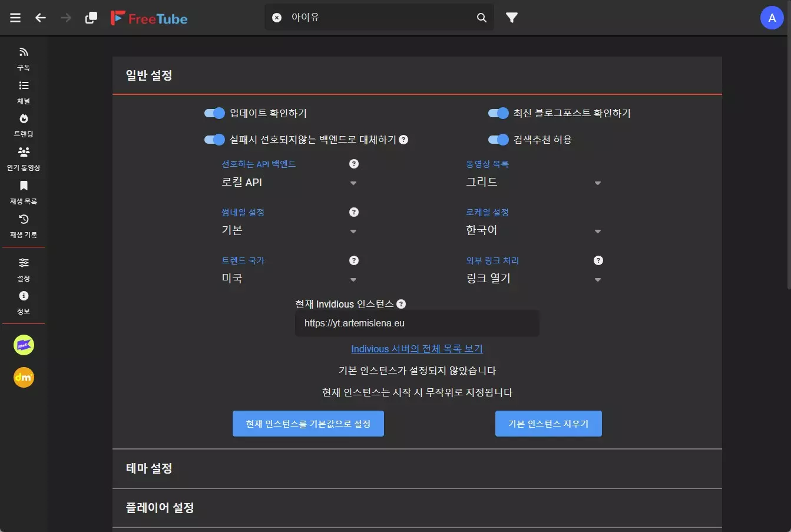Viewport: 791px width, 532px height.
Task: Open 인기 동영상 in the sidebar
Action: pyautogui.click(x=24, y=159)
